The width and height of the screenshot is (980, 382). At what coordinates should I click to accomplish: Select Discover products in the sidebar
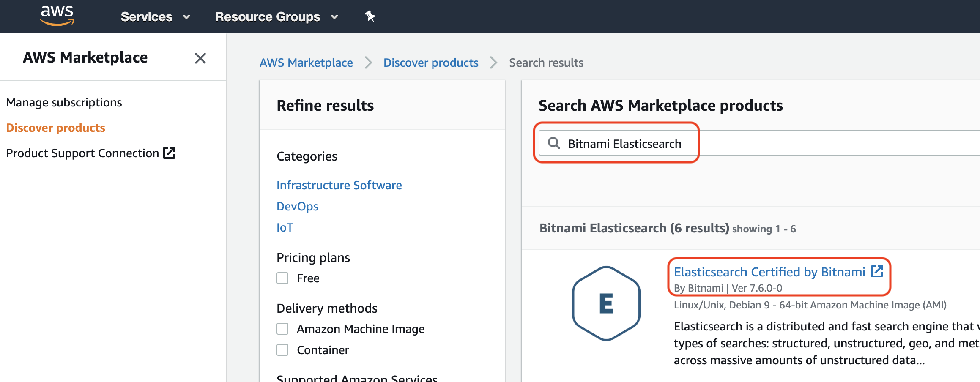pyautogui.click(x=56, y=128)
